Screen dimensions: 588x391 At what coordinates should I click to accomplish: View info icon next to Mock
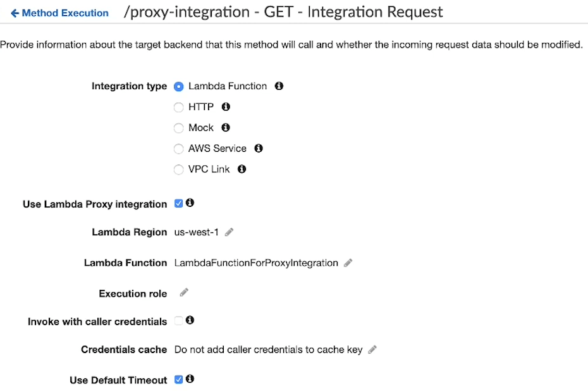point(225,128)
